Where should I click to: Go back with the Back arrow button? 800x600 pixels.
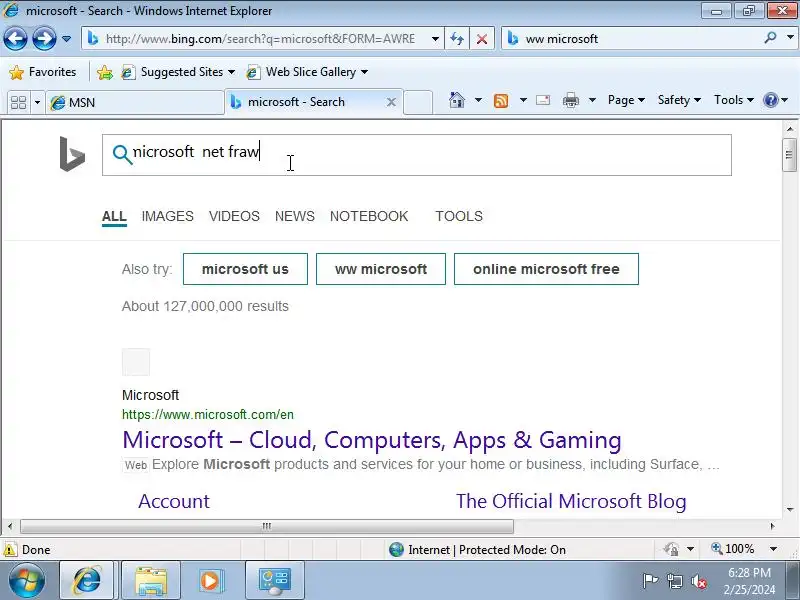(x=15, y=38)
